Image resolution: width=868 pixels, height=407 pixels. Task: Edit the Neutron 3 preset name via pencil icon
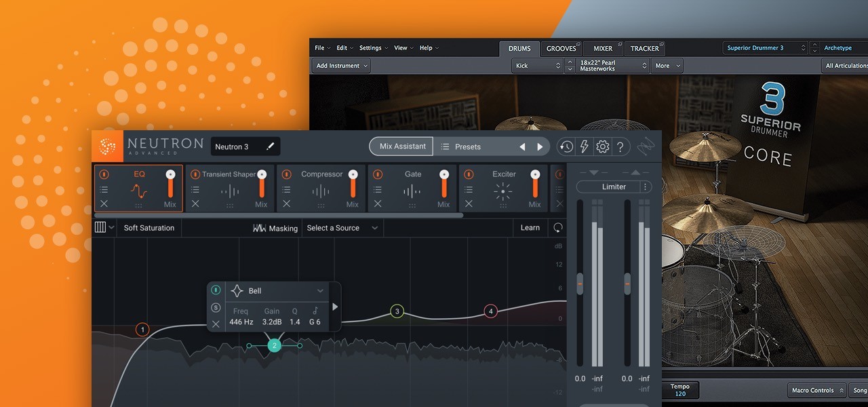coord(271,147)
